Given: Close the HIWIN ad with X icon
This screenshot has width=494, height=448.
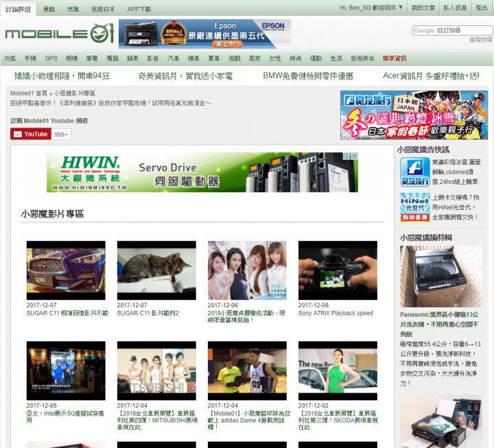Looking at the screenshot, I should (x=355, y=156).
